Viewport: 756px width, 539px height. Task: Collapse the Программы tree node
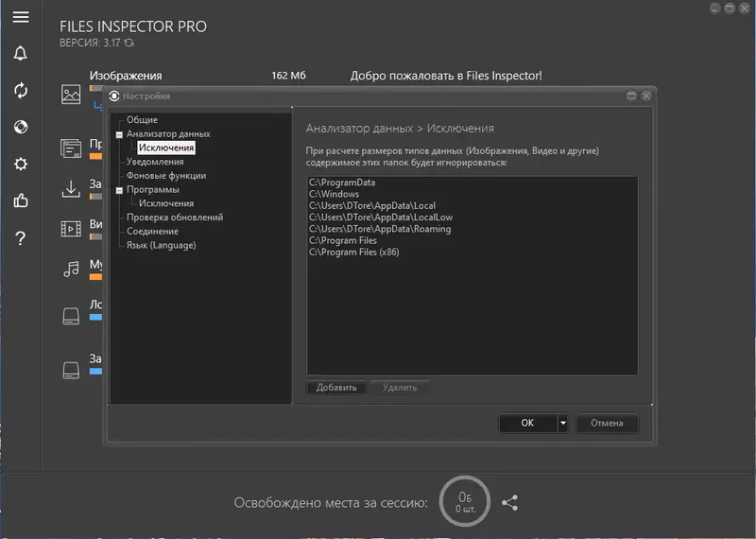pos(119,191)
